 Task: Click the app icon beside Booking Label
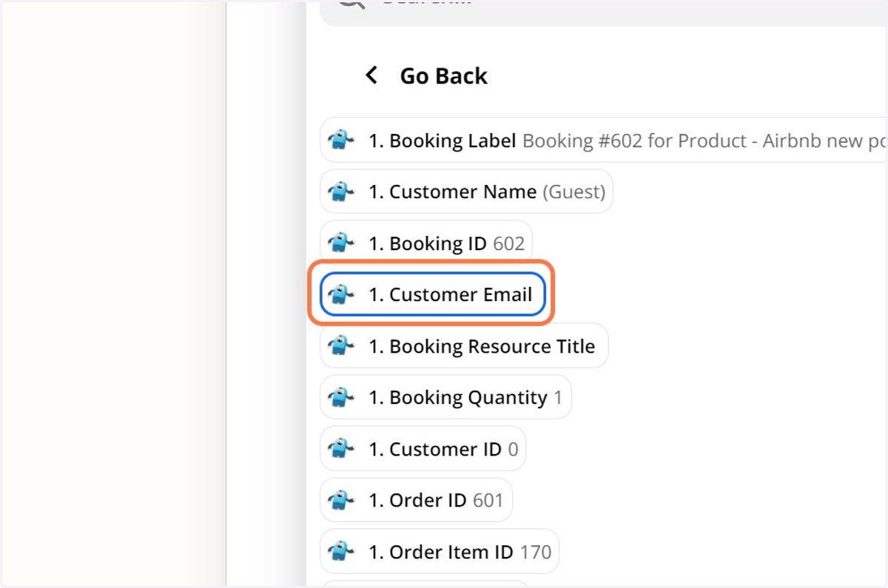point(340,141)
